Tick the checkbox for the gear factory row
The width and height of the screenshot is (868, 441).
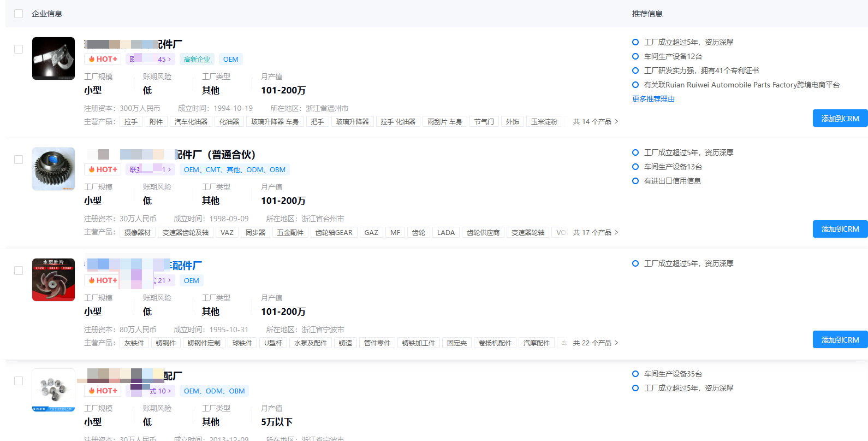(19, 160)
